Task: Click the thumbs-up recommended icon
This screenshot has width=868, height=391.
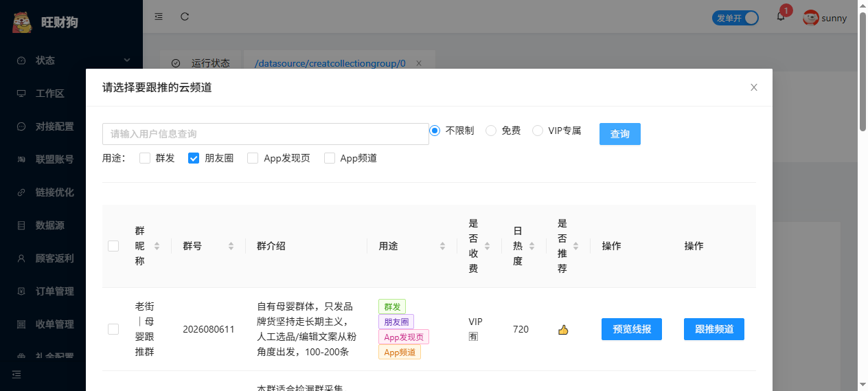Action: pos(563,330)
